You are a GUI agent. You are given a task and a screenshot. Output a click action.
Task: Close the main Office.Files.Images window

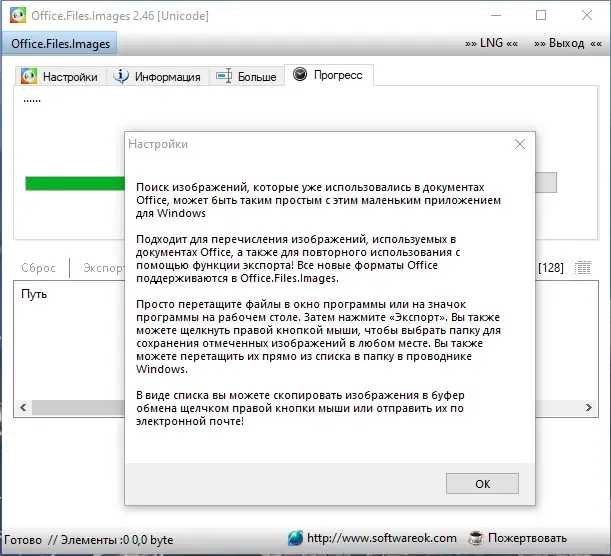[587, 16]
